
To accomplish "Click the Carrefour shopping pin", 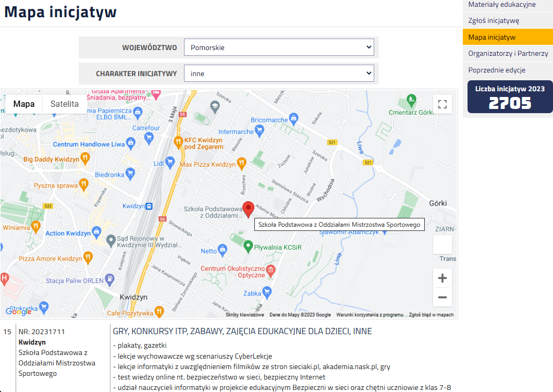I will pyautogui.click(x=149, y=139).
